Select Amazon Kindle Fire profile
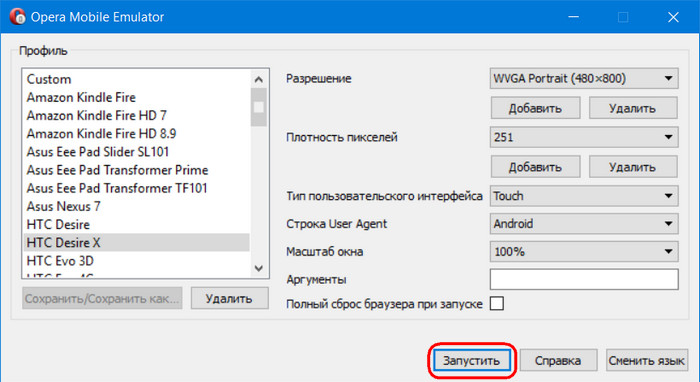The image size is (700, 382). tap(137, 97)
